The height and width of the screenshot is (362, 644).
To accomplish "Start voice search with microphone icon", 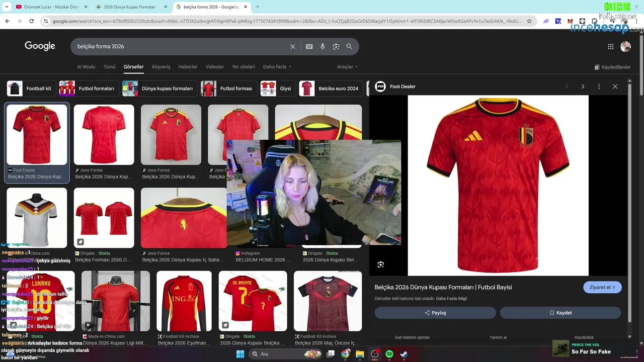I will pos(323,46).
